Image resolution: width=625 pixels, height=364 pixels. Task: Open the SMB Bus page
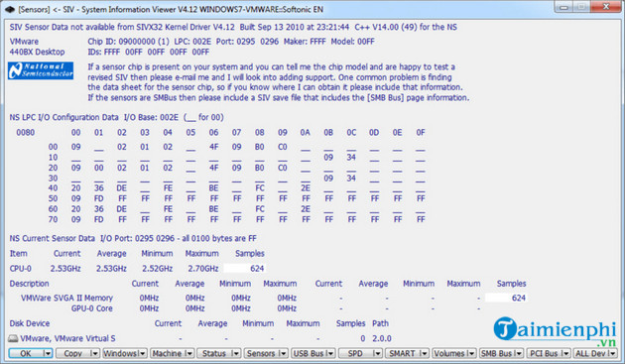coord(497,353)
